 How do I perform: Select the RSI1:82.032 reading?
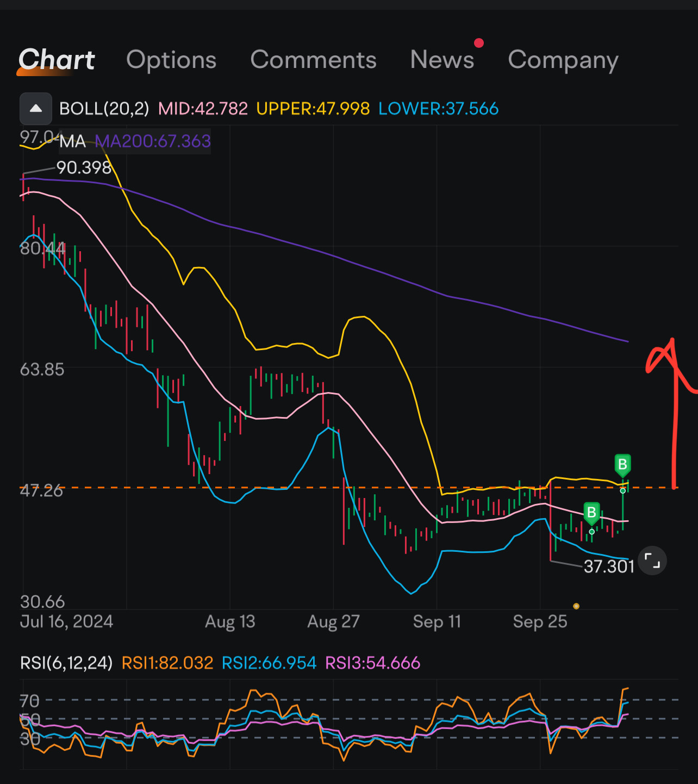[x=167, y=663]
